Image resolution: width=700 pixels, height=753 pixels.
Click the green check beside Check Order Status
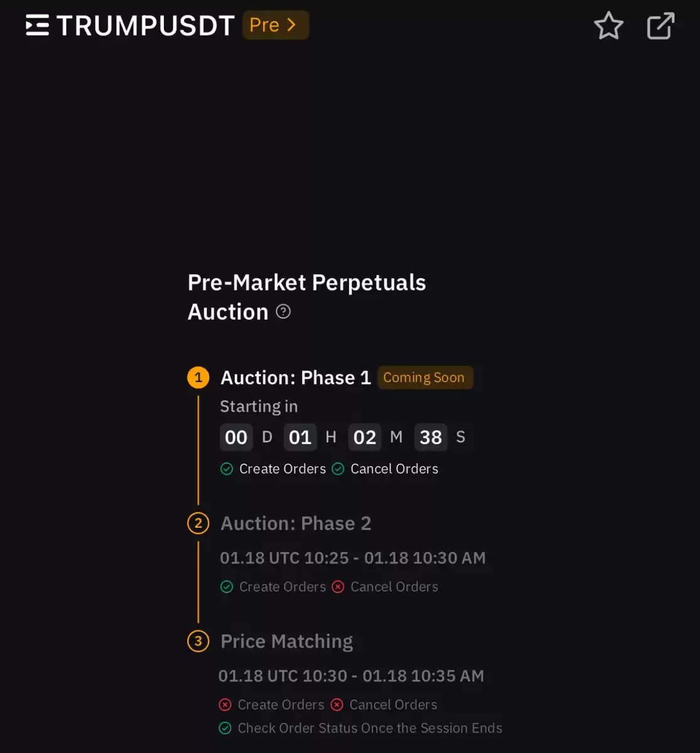(225, 728)
